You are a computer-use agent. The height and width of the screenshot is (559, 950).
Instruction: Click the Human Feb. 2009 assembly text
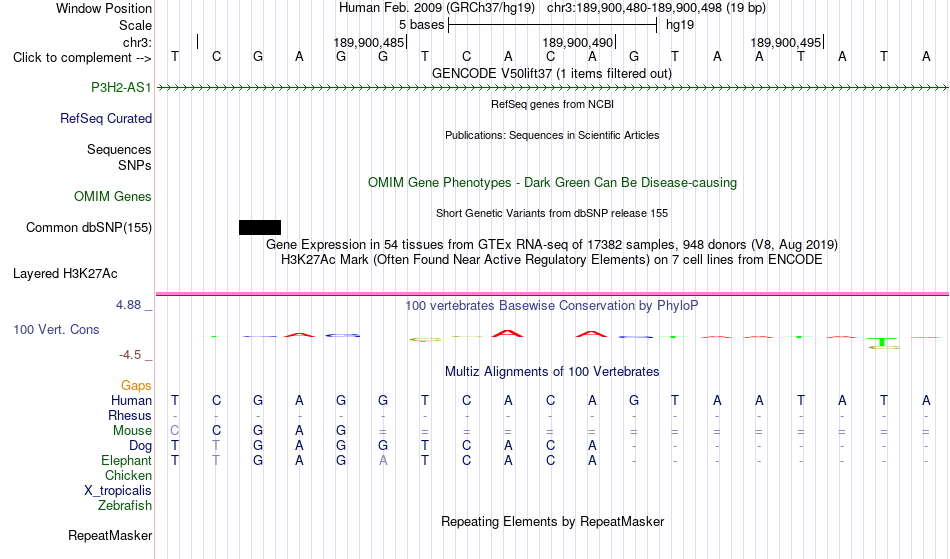(x=437, y=8)
